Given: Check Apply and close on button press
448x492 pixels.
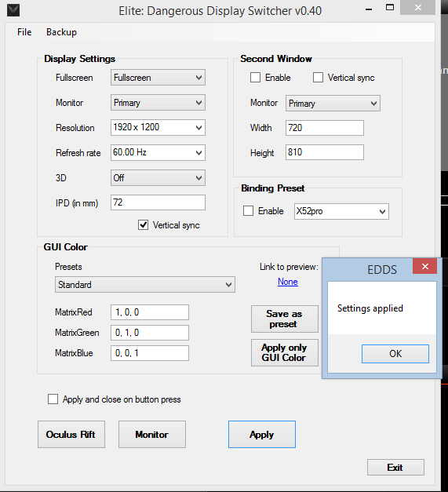Looking at the screenshot, I should tap(53, 399).
